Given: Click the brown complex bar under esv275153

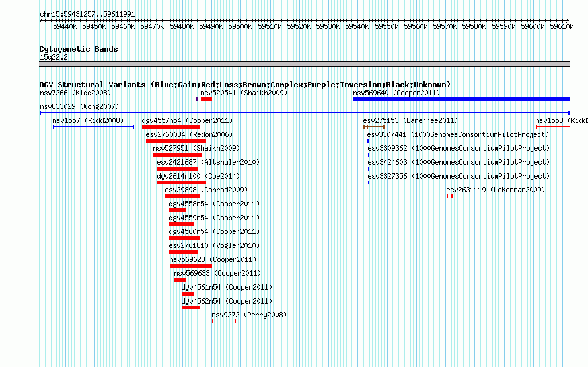Looking at the screenshot, I should 374,127.
